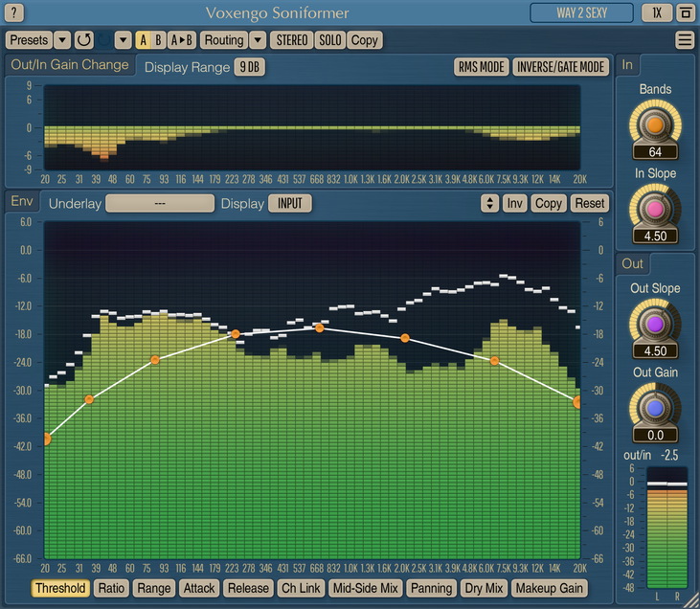Click the Out Gain knob

click(x=655, y=408)
